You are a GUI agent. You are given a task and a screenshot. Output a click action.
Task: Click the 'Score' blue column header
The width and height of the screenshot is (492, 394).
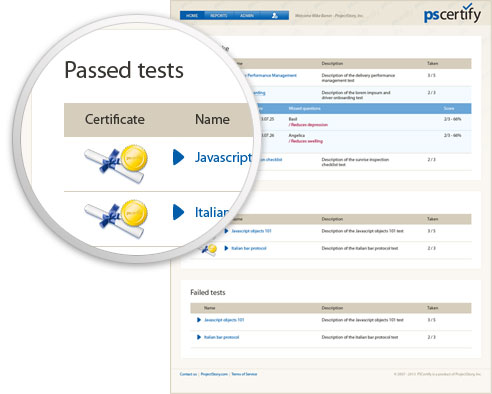[449, 108]
